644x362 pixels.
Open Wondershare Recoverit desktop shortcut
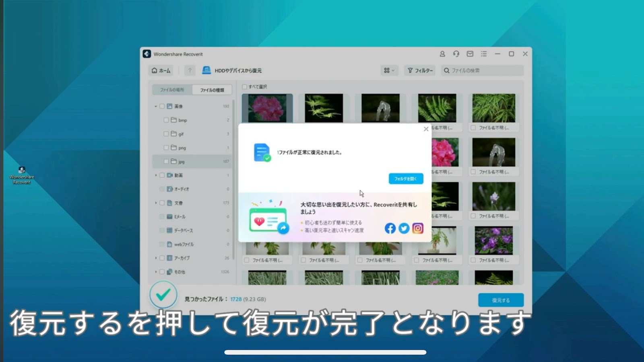22,175
